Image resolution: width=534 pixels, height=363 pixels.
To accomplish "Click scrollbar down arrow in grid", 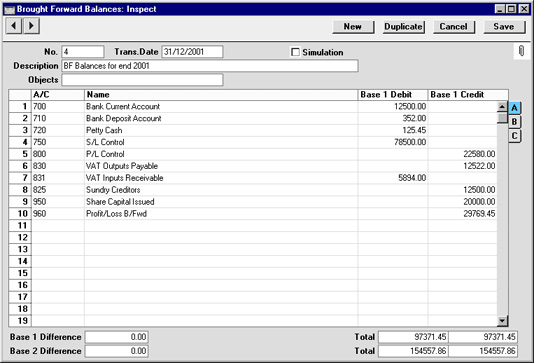I will [502, 320].
